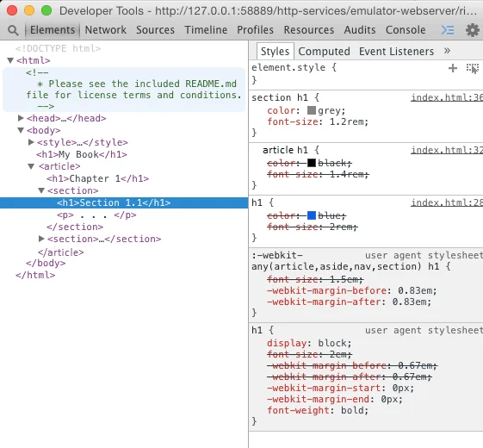This screenshot has width=483, height=448.
Task: Toggle the console drawer icon
Action: [448, 30]
